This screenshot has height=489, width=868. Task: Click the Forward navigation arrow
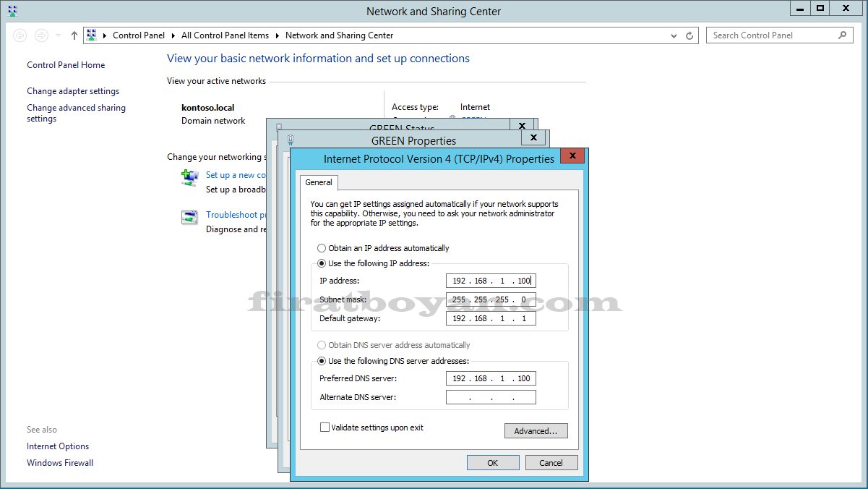[41, 35]
